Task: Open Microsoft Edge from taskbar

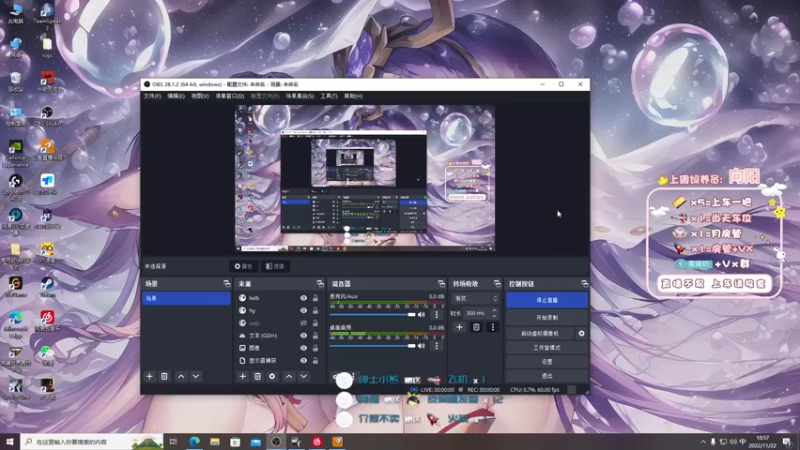Action: pos(194,442)
